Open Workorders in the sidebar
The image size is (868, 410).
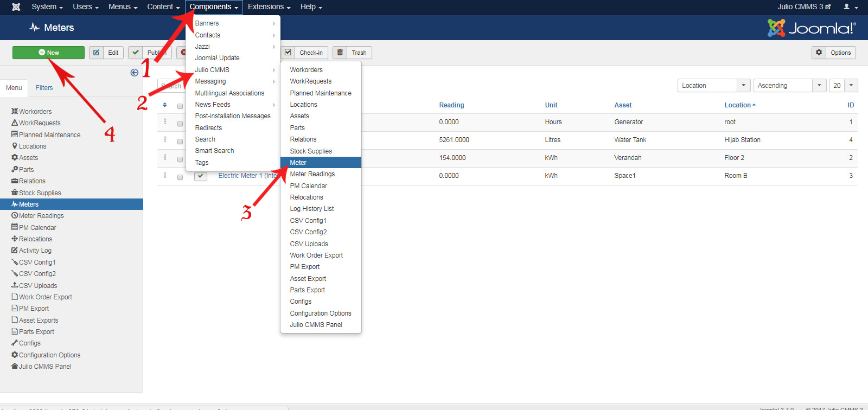coord(31,111)
